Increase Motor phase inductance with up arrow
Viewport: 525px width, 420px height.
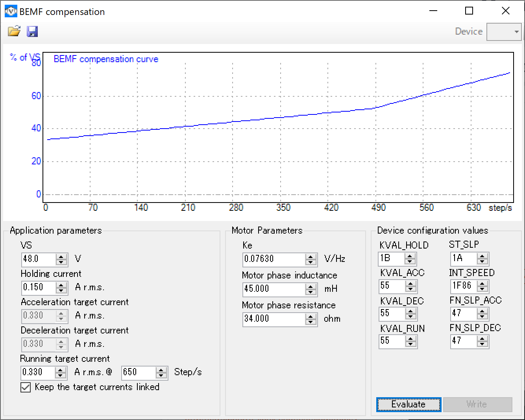pyautogui.click(x=311, y=286)
